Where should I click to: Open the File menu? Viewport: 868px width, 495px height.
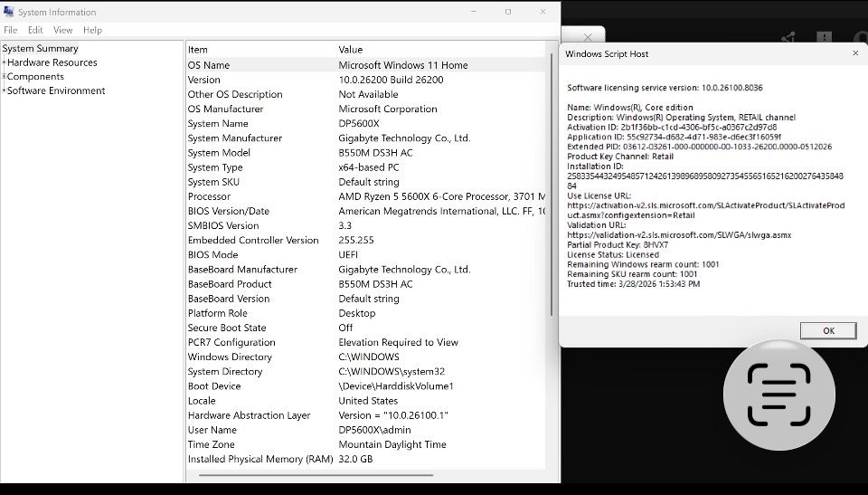pyautogui.click(x=11, y=30)
